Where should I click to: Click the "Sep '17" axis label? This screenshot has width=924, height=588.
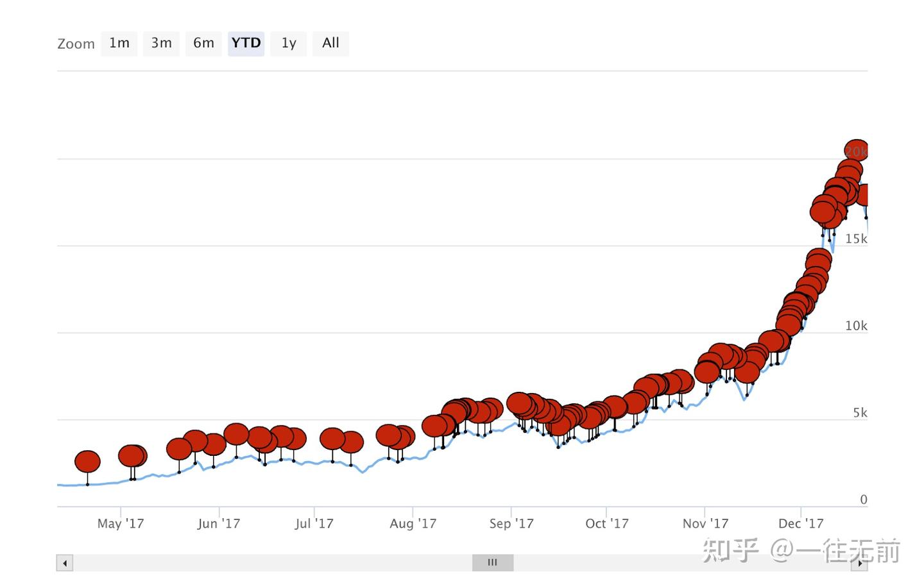point(511,524)
